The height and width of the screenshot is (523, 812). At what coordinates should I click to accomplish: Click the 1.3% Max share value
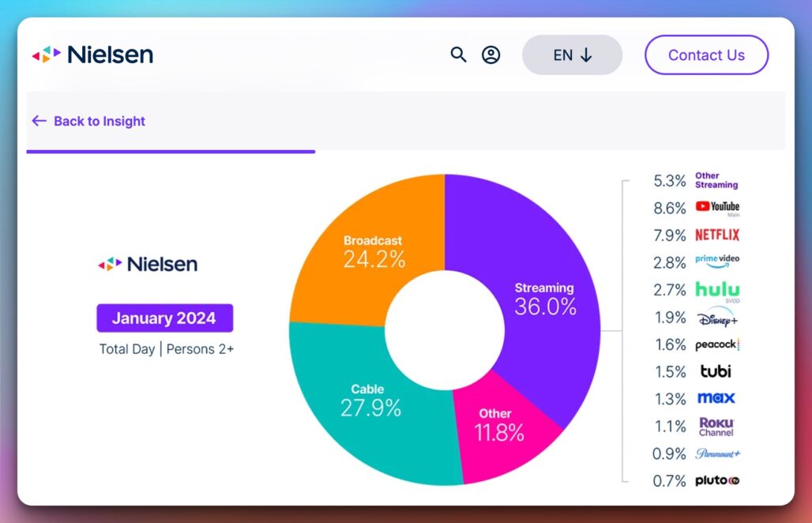[671, 399]
